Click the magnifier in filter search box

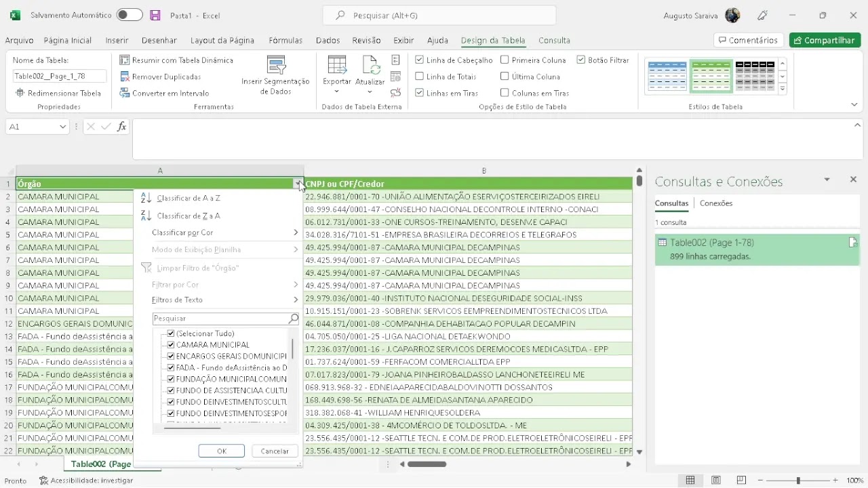coord(294,319)
